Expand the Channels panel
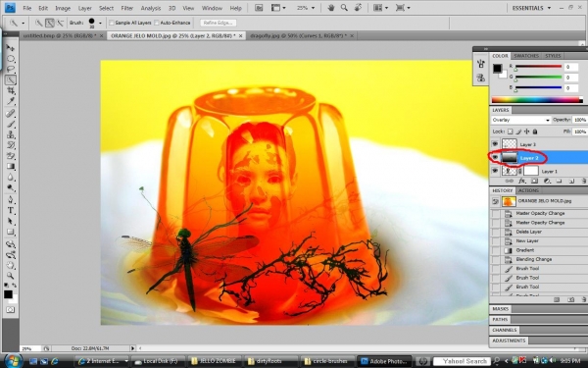Image resolution: width=588 pixels, height=368 pixels. (505, 330)
